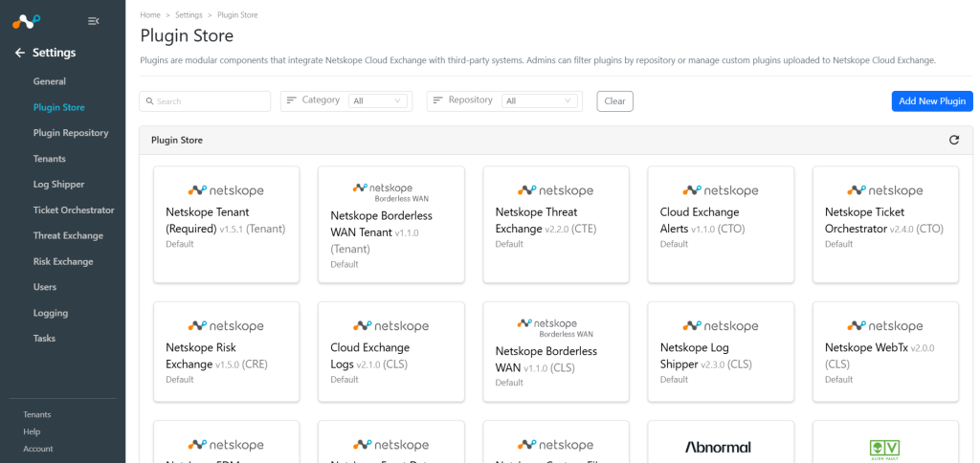Open Logging settings
The image size is (980, 463).
(51, 313)
